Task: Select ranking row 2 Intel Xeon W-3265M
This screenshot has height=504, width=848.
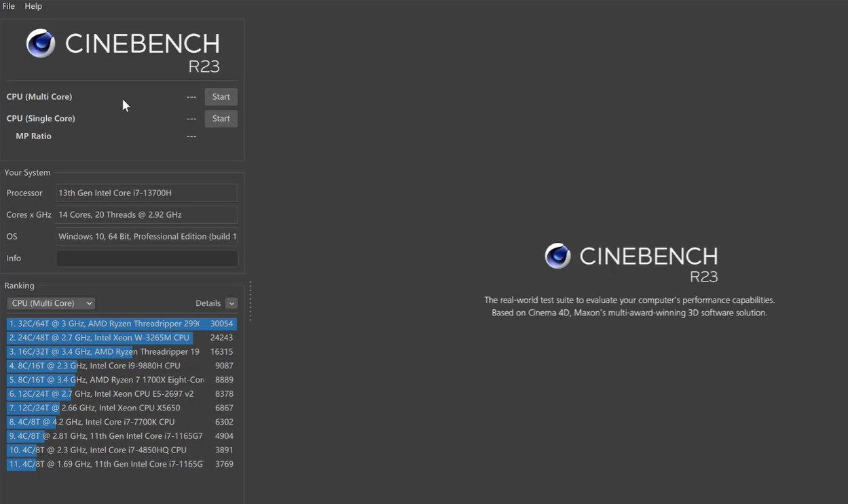Action: [122, 338]
